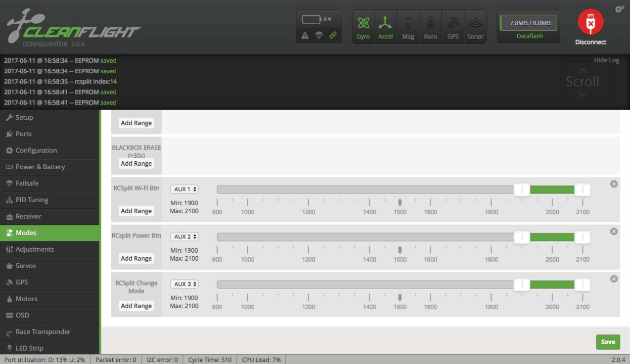
Task: Remove the RCSplit Wi-Fi Btn range
Action: [614, 184]
